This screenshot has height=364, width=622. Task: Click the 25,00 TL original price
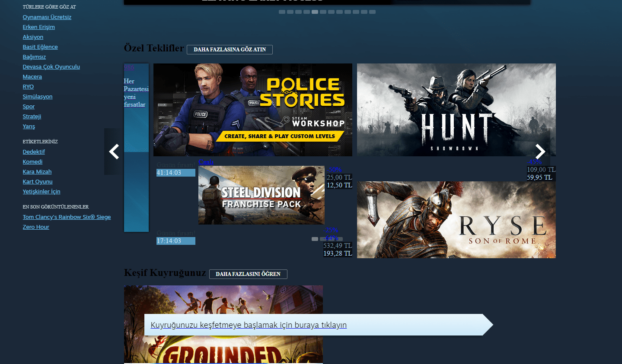tap(339, 177)
